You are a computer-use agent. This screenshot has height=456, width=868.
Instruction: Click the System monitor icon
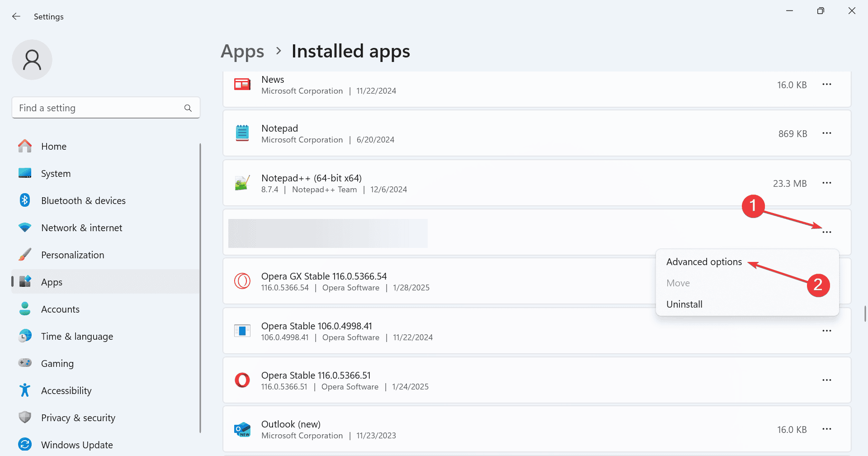pos(25,173)
